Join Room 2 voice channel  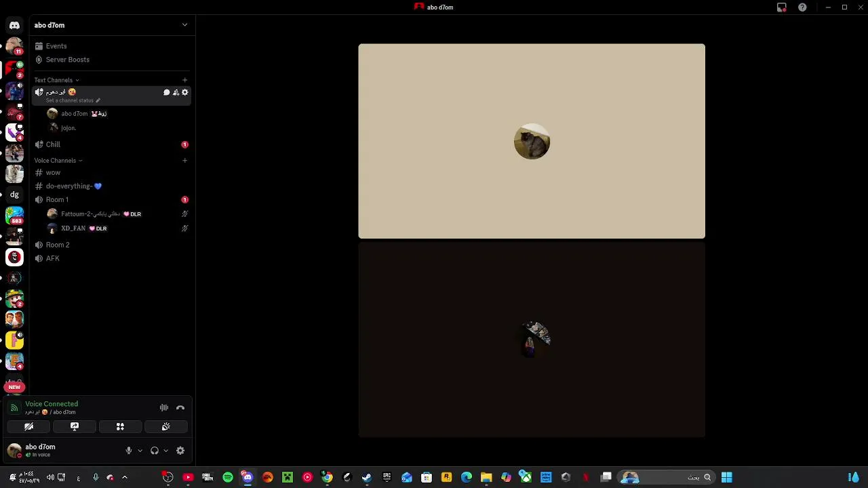pos(112,245)
